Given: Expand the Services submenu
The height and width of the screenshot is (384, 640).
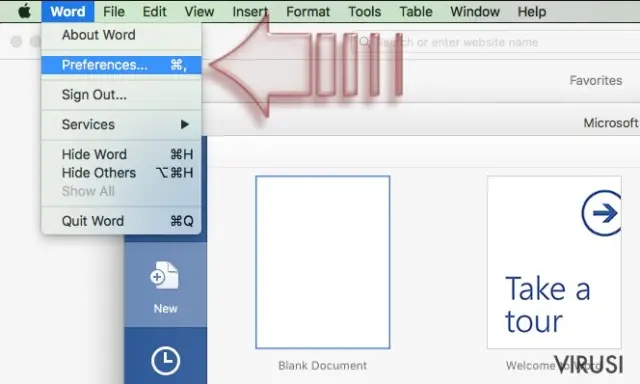Looking at the screenshot, I should pos(121,124).
